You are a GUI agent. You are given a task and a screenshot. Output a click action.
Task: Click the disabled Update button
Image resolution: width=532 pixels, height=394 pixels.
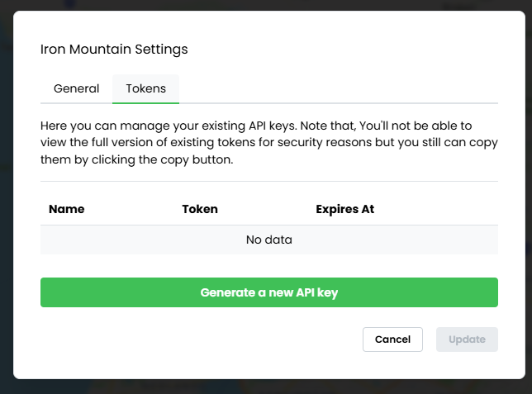click(x=467, y=339)
